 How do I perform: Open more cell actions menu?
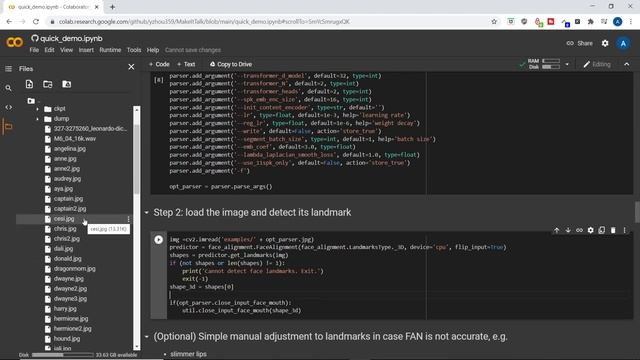[624, 231]
